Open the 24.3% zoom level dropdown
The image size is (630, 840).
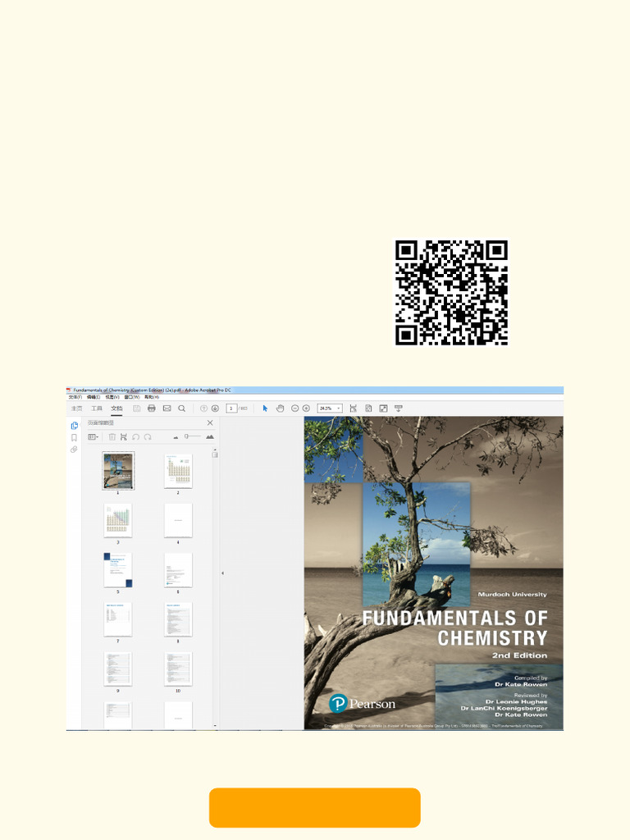coord(330,409)
